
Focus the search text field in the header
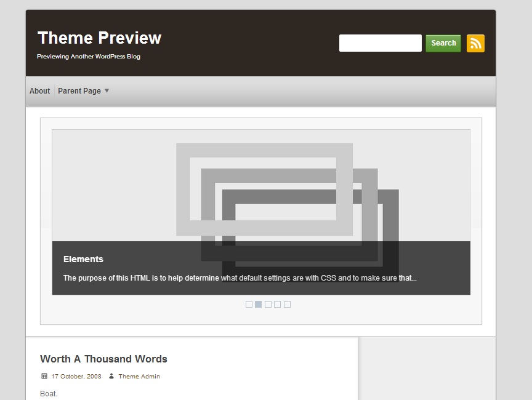pos(380,43)
